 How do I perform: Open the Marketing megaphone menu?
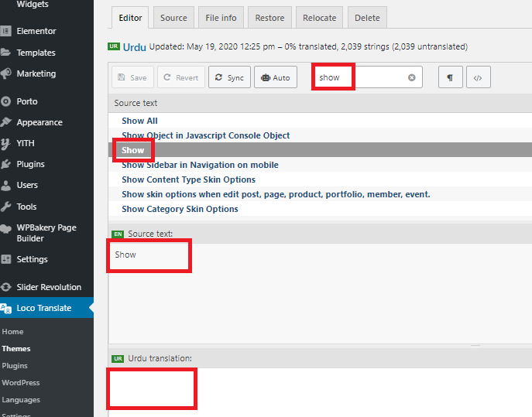coord(36,73)
